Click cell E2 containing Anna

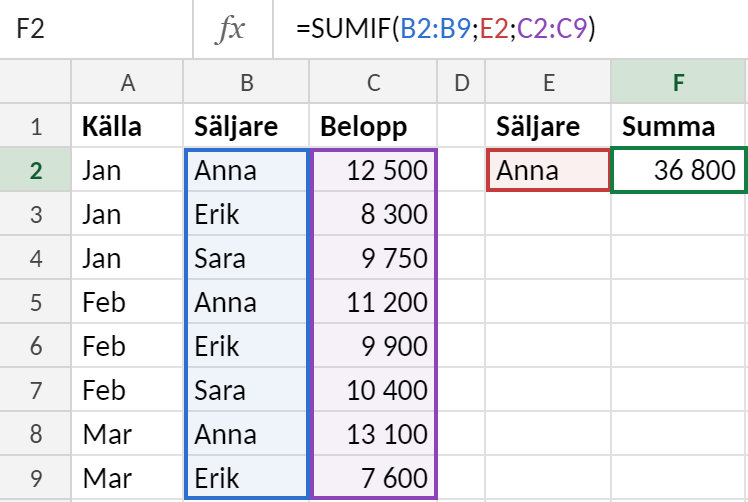[x=548, y=170]
